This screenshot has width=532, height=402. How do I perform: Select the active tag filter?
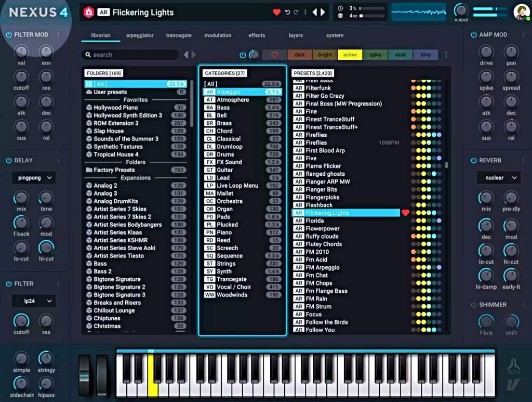349,54
